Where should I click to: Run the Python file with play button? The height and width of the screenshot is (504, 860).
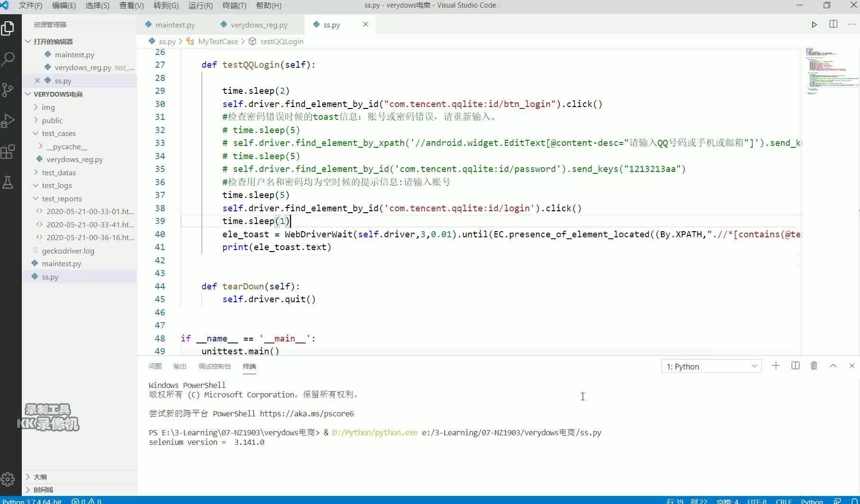[814, 25]
